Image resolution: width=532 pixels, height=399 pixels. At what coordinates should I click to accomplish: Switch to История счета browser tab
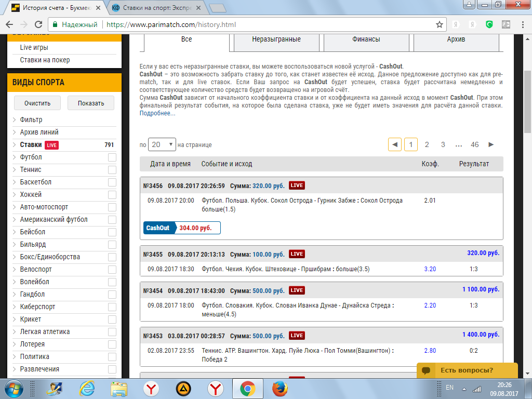click(x=56, y=8)
